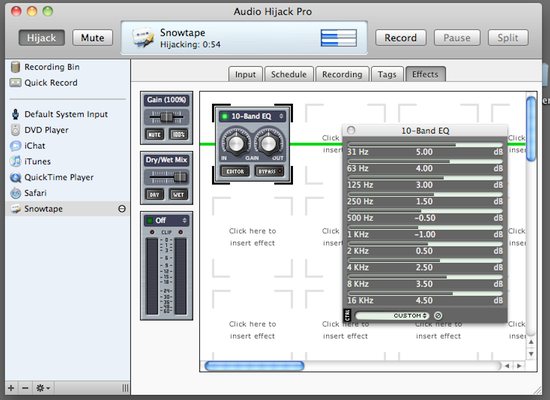Click the Mute button under the Gain slider
The width and height of the screenshot is (550, 400).
point(155,134)
